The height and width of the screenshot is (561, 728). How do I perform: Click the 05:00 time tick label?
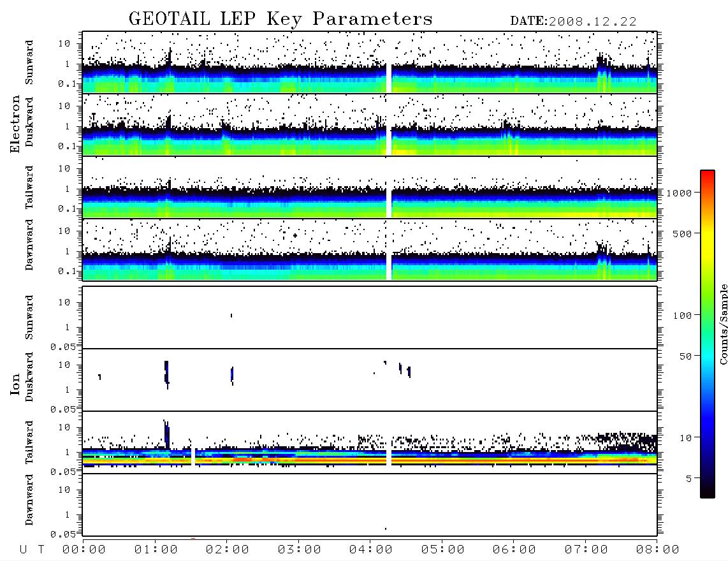(443, 550)
